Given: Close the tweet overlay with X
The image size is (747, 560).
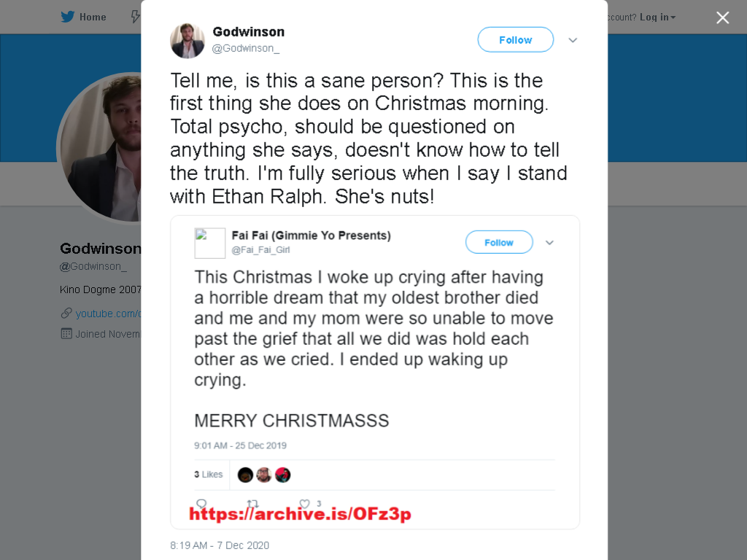Looking at the screenshot, I should 723,17.
